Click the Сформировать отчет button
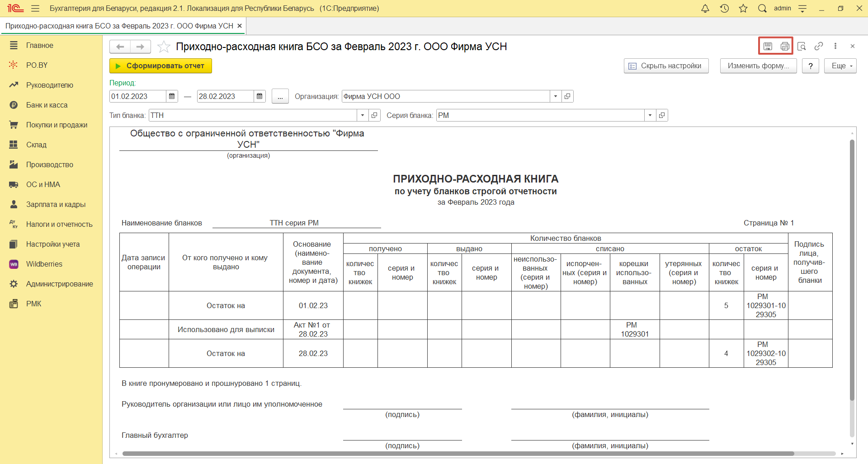The height and width of the screenshot is (464, 868). point(160,66)
